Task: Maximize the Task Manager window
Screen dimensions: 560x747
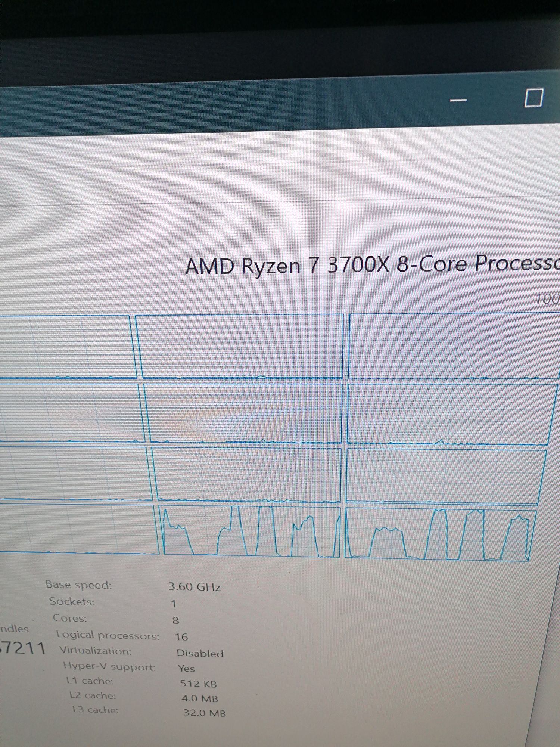Action: [533, 98]
